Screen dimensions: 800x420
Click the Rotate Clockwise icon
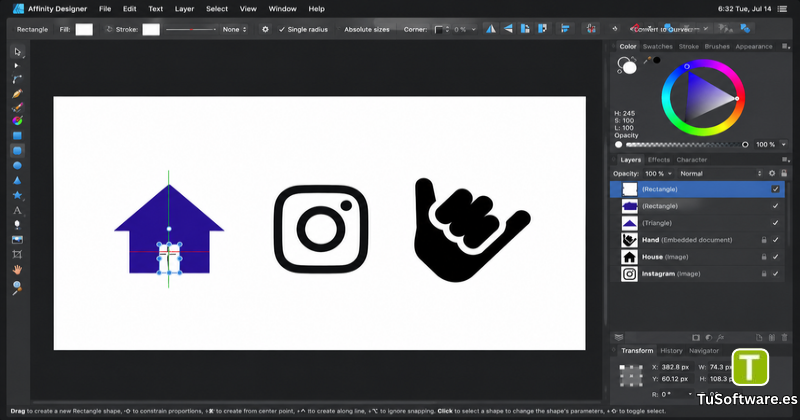click(x=542, y=29)
